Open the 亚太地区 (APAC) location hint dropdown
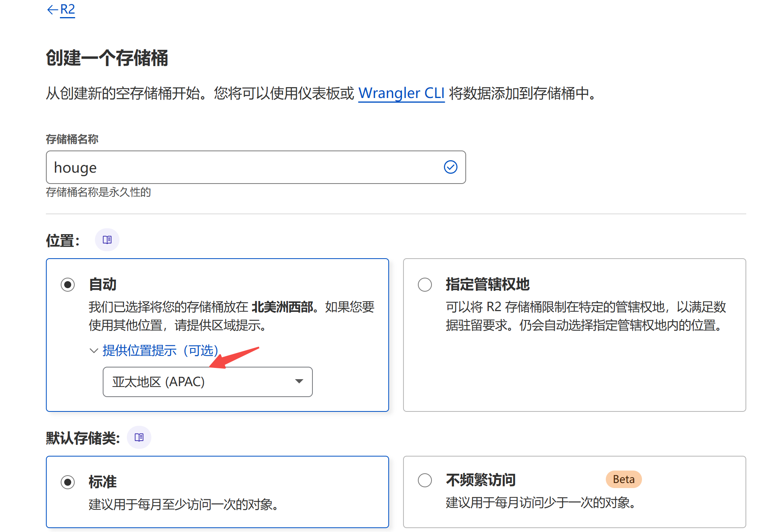The image size is (777, 532). [x=207, y=382]
